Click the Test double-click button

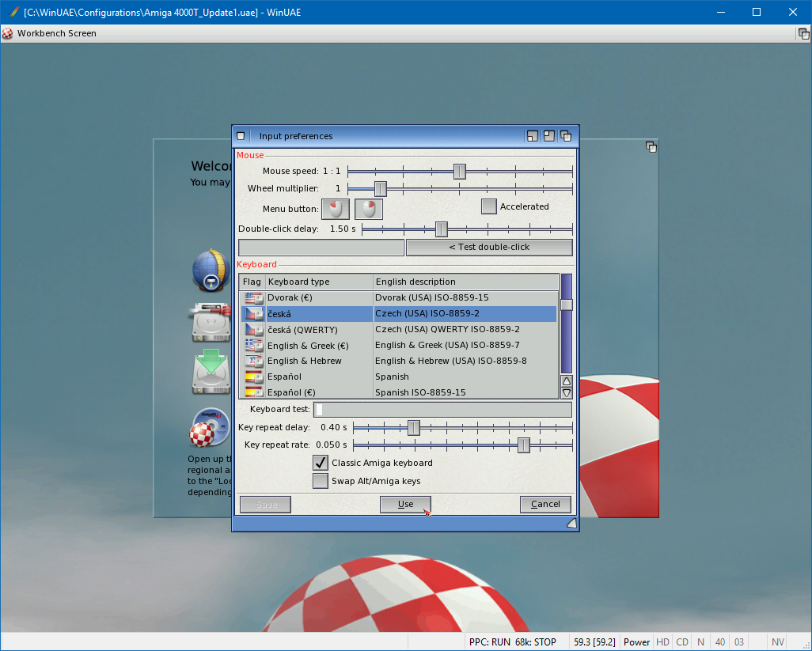[489, 248]
